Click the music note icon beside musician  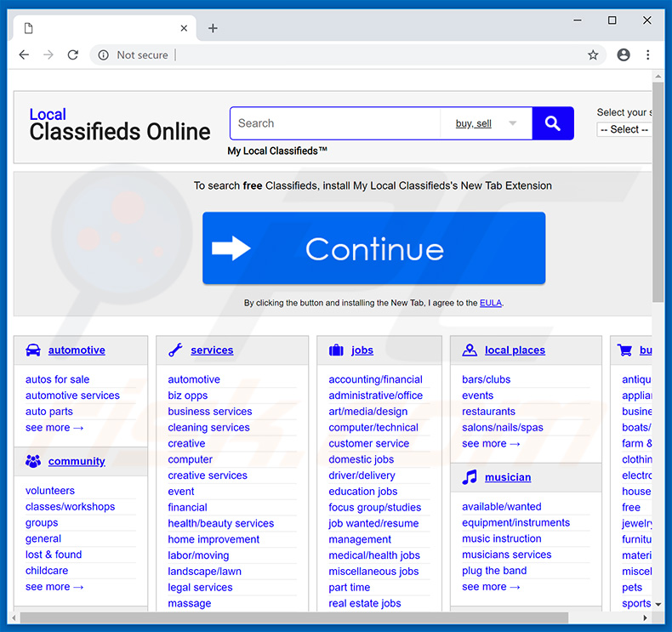click(x=470, y=477)
